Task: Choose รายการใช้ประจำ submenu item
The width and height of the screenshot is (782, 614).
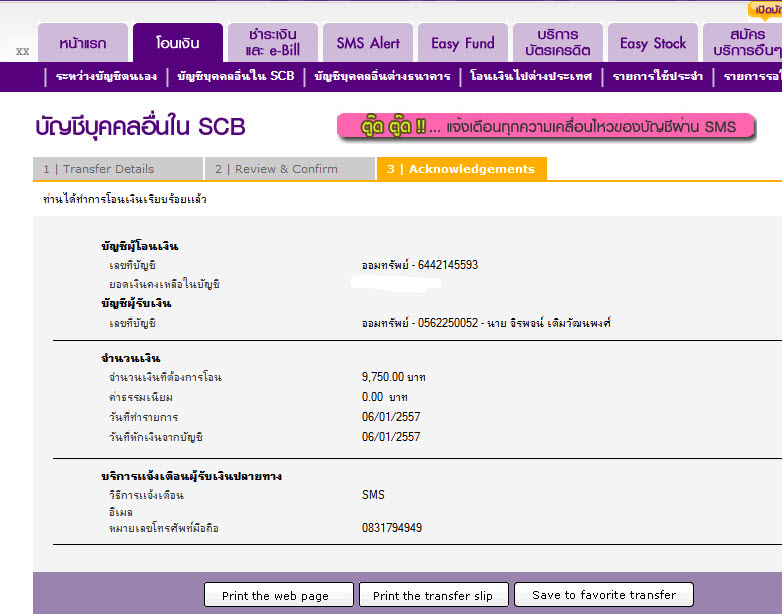Action: pyautogui.click(x=658, y=76)
